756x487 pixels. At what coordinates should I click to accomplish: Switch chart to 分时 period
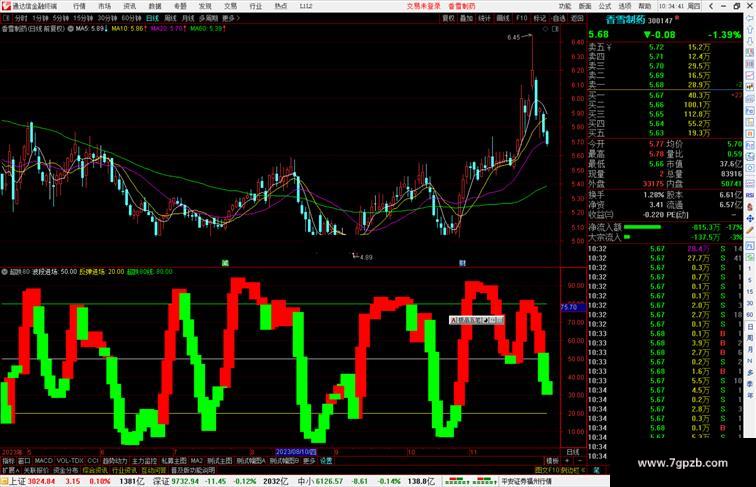21,18
